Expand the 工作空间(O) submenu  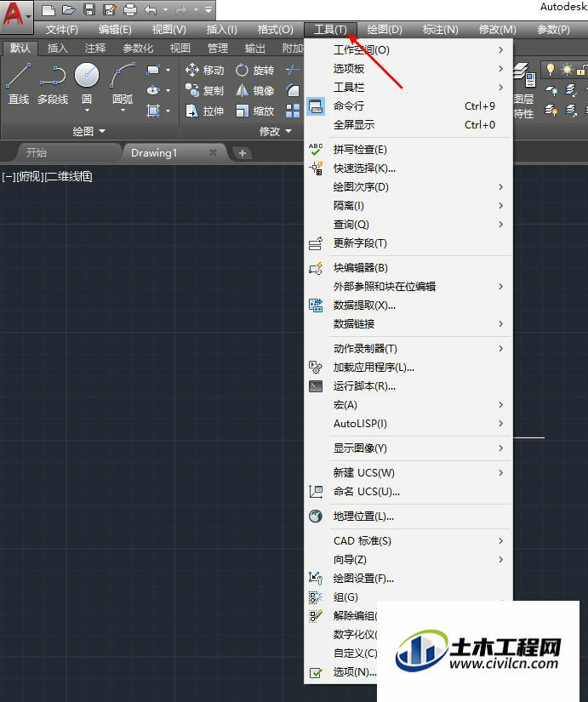[408, 49]
